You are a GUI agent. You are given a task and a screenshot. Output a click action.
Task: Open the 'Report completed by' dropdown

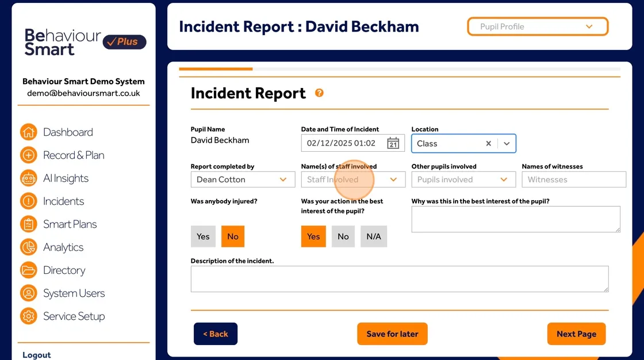point(284,179)
